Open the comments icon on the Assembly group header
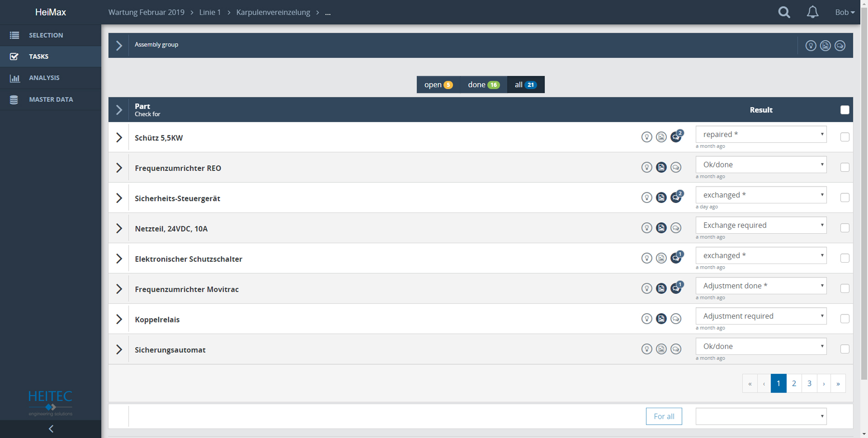868x438 pixels. tap(840, 45)
